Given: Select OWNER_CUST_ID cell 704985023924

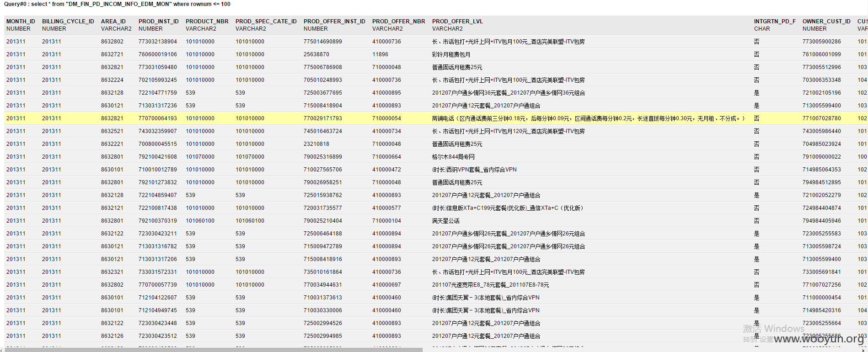Looking at the screenshot, I should [x=822, y=144].
